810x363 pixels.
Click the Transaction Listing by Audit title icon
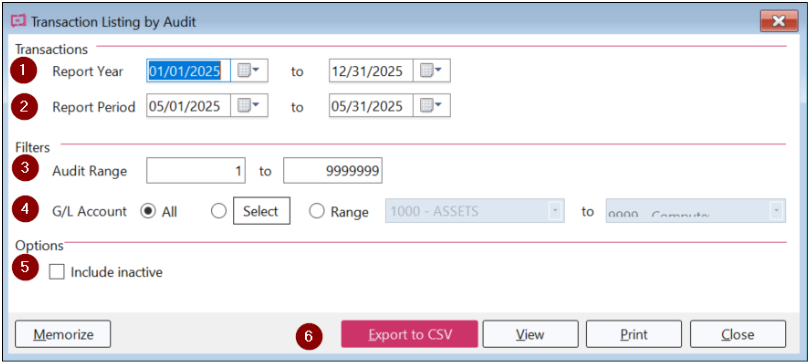tap(19, 21)
